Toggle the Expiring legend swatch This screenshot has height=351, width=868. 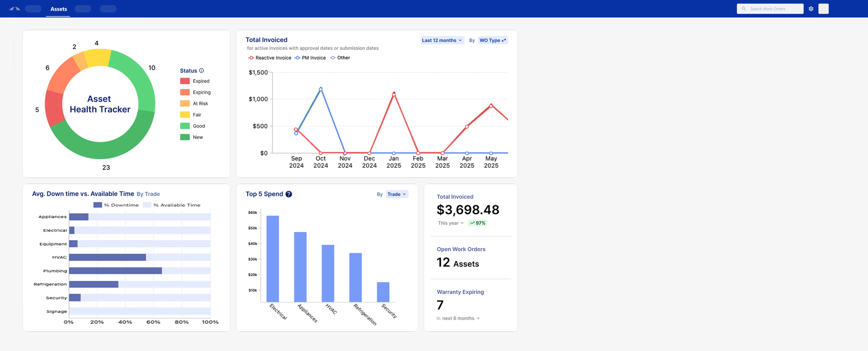pos(185,92)
